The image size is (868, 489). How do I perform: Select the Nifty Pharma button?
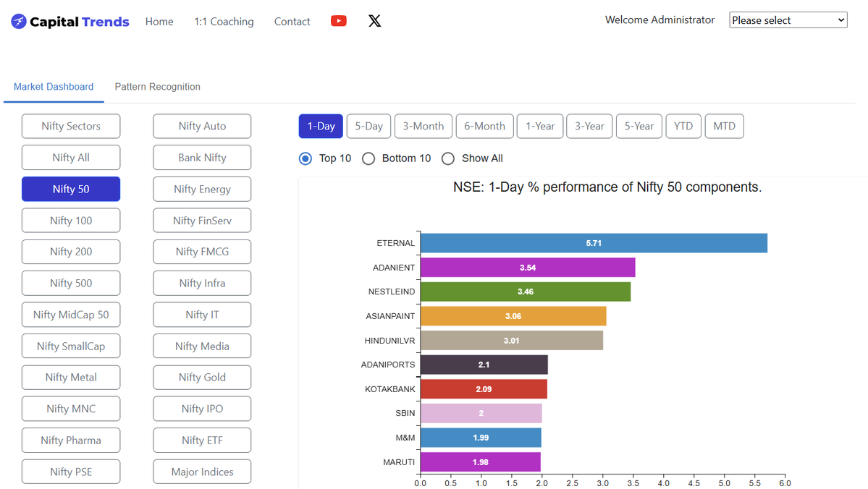tap(71, 441)
